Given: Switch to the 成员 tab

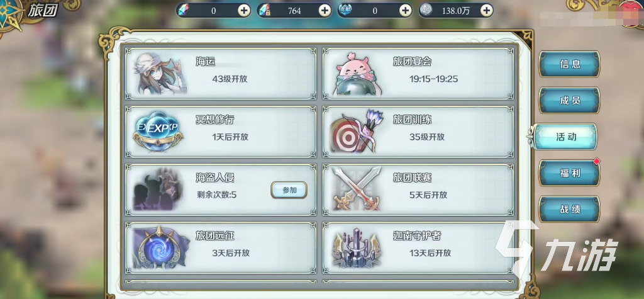Looking at the screenshot, I should 569,100.
